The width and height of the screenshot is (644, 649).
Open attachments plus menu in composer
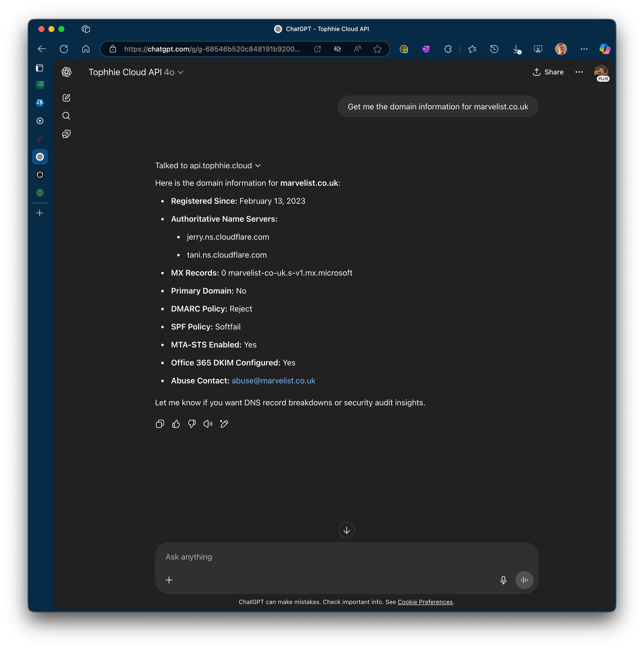tap(169, 580)
